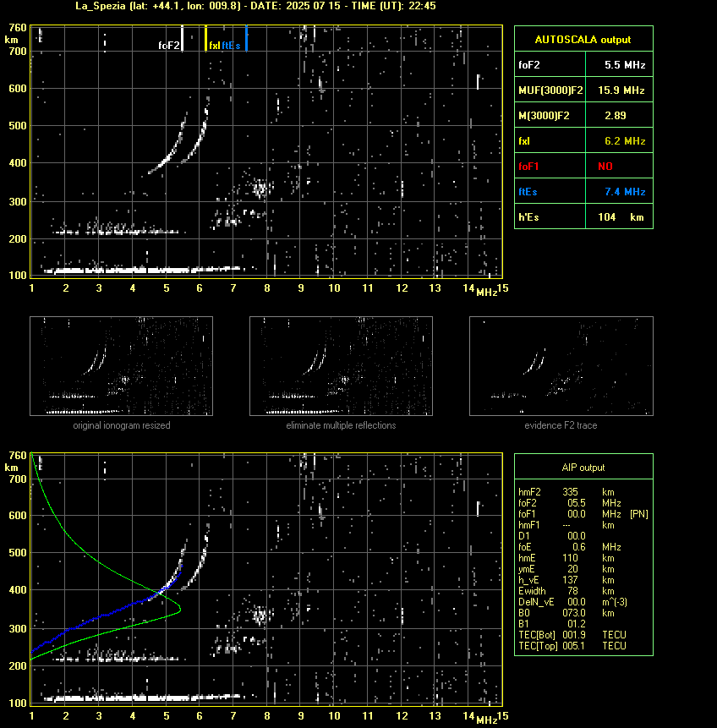Click the blue ftEs 7.4 MHz value
Image resolution: width=717 pixels, height=728 pixels.
[625, 192]
